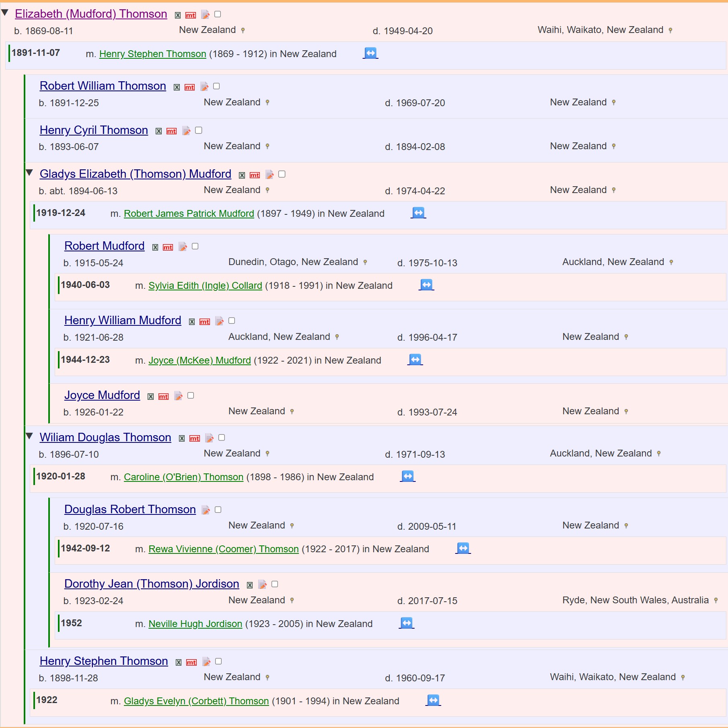This screenshot has height=728, width=728.
Task: Collapse the Wiliam Douglas Thomson branch
Action: tap(29, 436)
